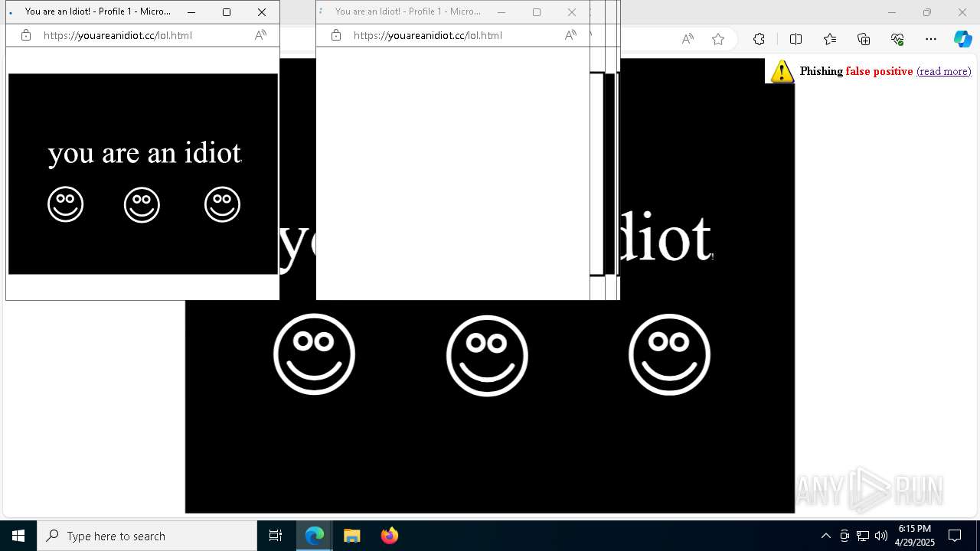The height and width of the screenshot is (551, 980).
Task: Click 'Phishing false positive' text
Action: tap(856, 71)
